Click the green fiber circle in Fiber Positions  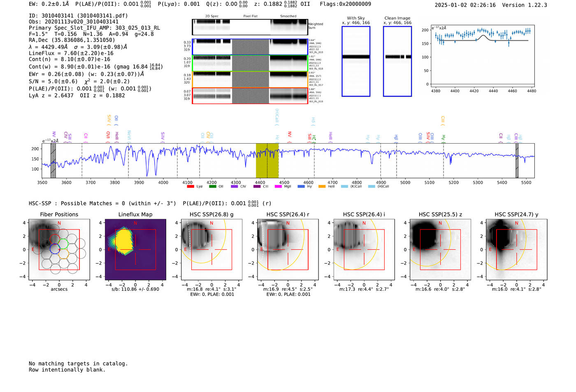[x=63, y=244]
